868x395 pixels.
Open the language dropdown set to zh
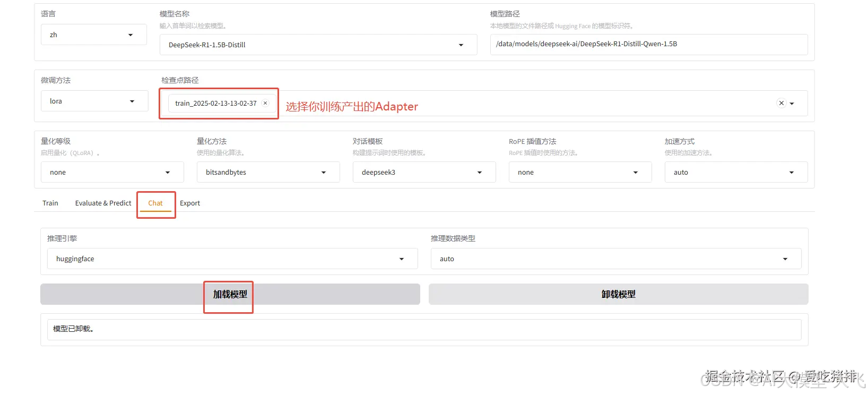click(93, 35)
